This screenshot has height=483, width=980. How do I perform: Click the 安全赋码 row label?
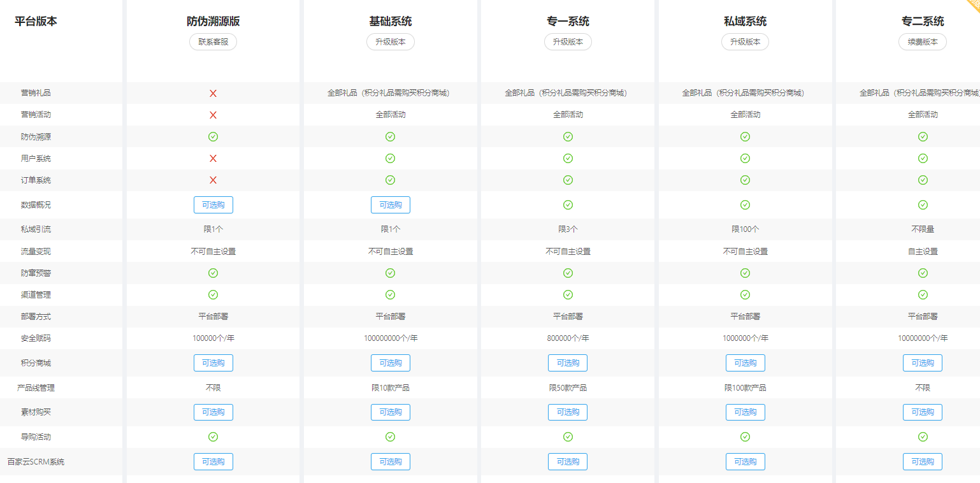pyautogui.click(x=36, y=338)
